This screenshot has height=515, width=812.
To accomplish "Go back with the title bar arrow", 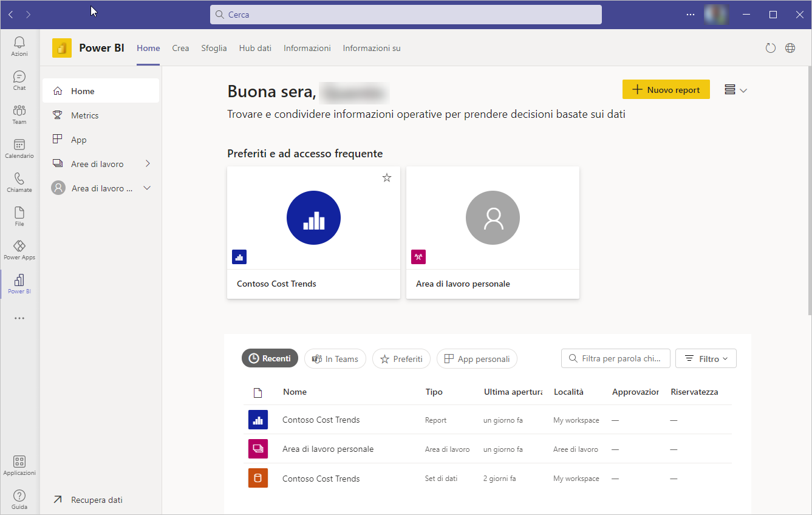I will tap(11, 14).
